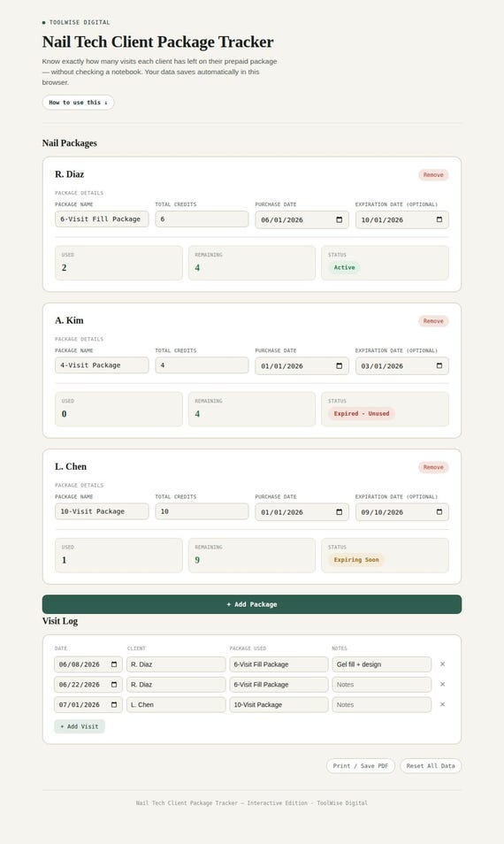
Task: Open calendar picker for L. Chen expiration date
Action: pos(439,512)
